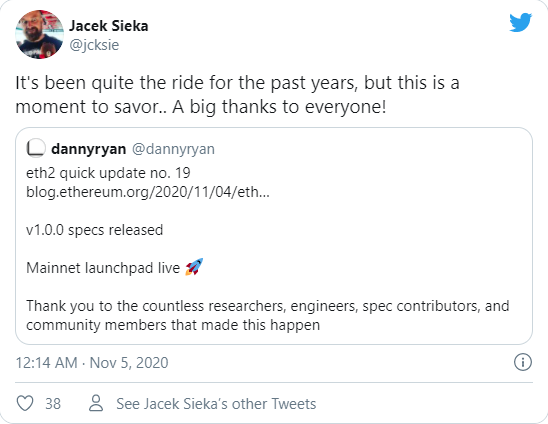
Task: Open the tweet info icon
Action: point(523,362)
